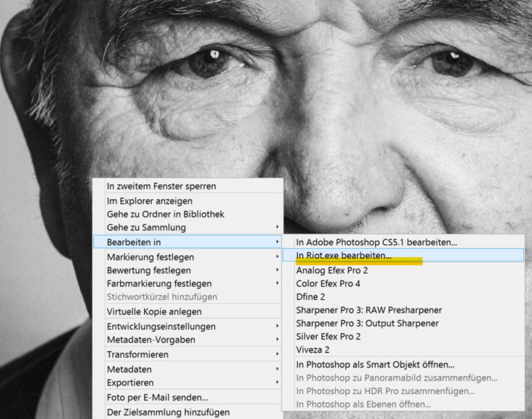Open 'Farbmarkierung festlegen' submenu
532x419 pixels.
(x=188, y=284)
